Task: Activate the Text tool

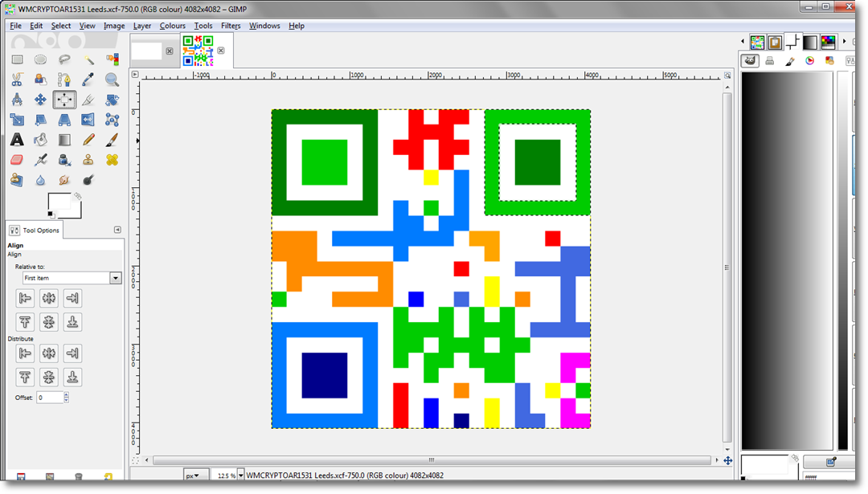Action: (17, 140)
